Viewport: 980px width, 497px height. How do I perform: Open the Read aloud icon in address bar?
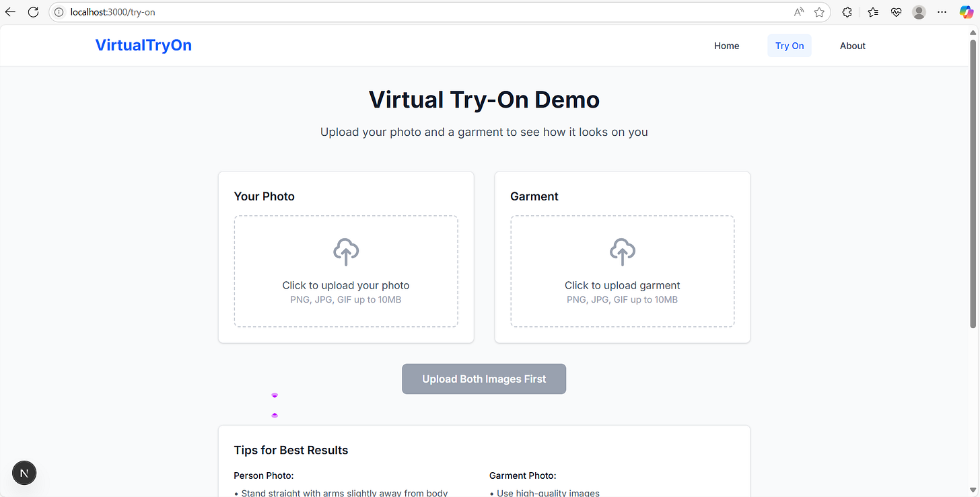pos(799,12)
